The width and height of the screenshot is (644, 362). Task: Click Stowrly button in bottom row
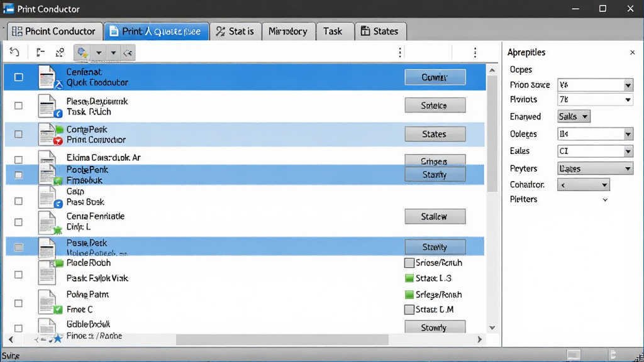pyautogui.click(x=435, y=327)
